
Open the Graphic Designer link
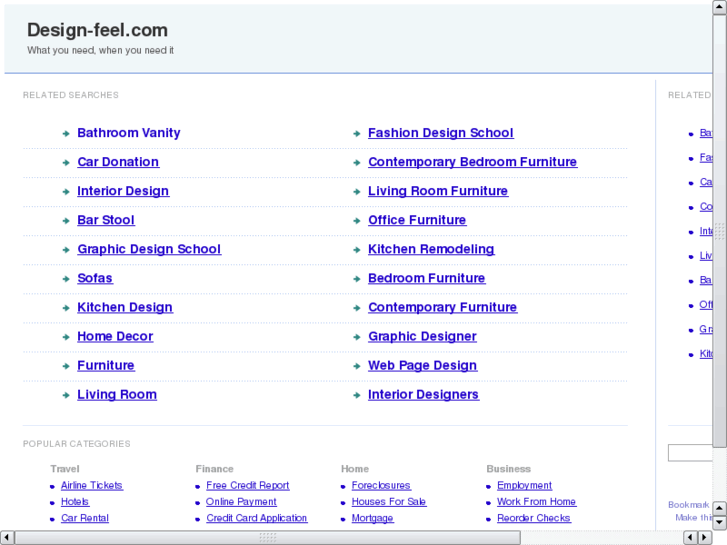click(422, 336)
